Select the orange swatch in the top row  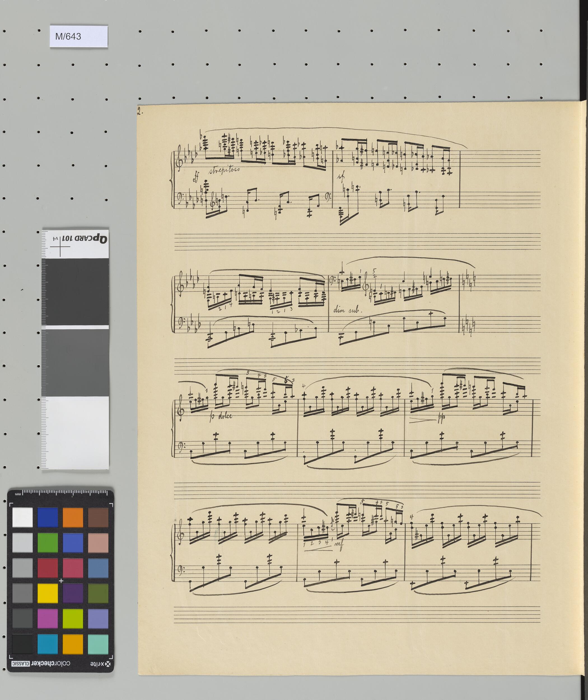[x=73, y=517]
